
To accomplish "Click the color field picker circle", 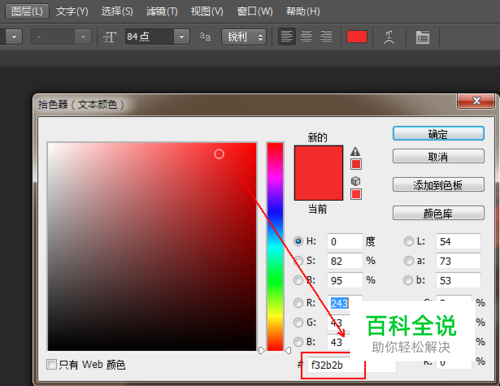I will pos(219,154).
